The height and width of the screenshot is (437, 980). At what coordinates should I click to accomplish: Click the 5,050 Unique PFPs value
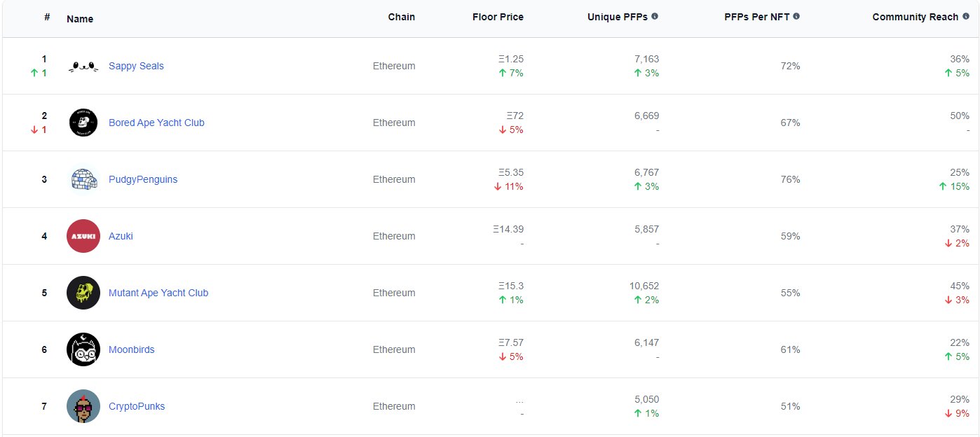point(647,399)
